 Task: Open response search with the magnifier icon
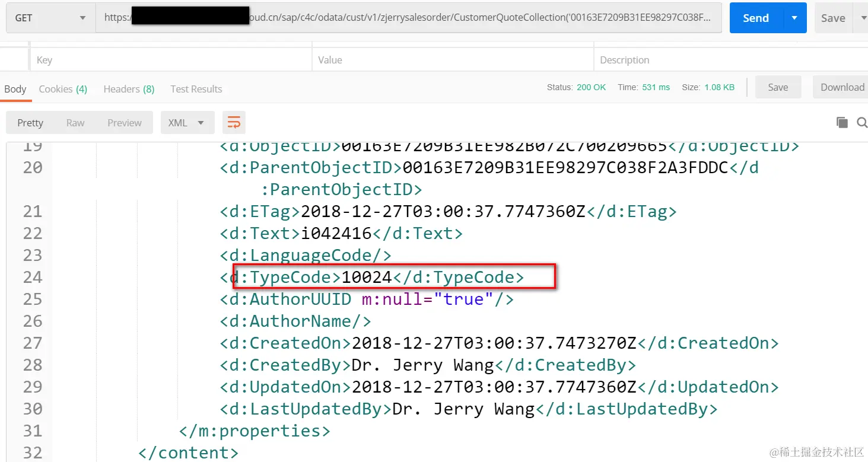(x=862, y=123)
